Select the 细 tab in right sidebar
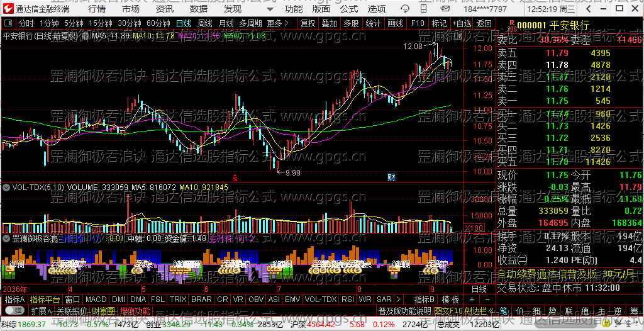 click(x=536, y=310)
